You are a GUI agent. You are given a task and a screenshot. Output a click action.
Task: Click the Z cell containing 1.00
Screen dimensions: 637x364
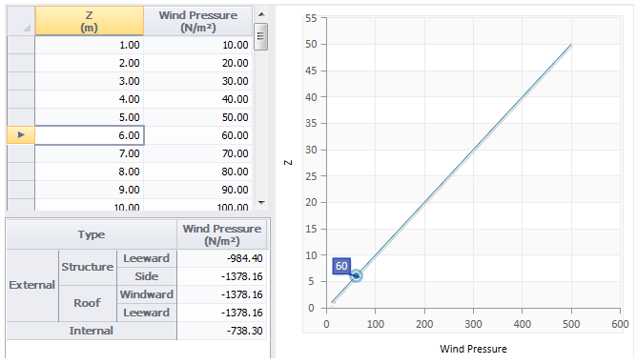90,45
